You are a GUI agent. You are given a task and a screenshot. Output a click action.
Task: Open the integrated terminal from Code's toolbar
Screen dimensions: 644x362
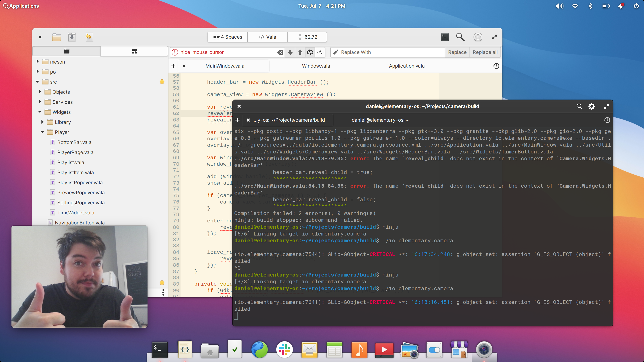pyautogui.click(x=445, y=37)
